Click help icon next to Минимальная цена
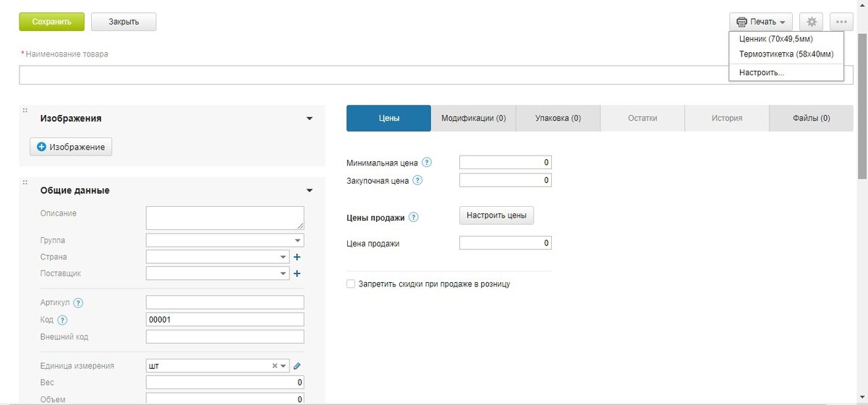Image resolution: width=868 pixels, height=405 pixels. tap(427, 163)
